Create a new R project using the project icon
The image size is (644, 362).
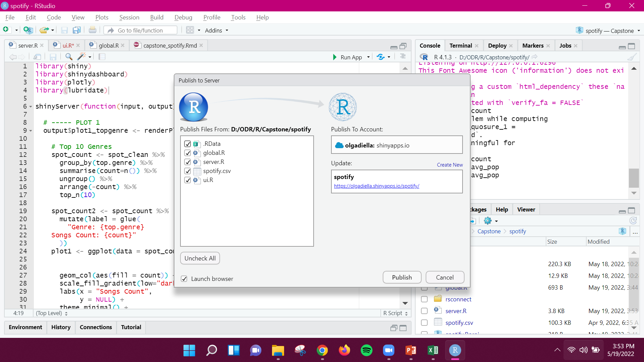28,30
